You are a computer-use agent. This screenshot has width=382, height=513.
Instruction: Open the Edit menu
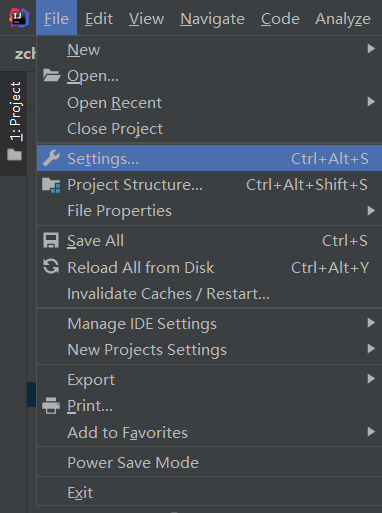(x=99, y=19)
